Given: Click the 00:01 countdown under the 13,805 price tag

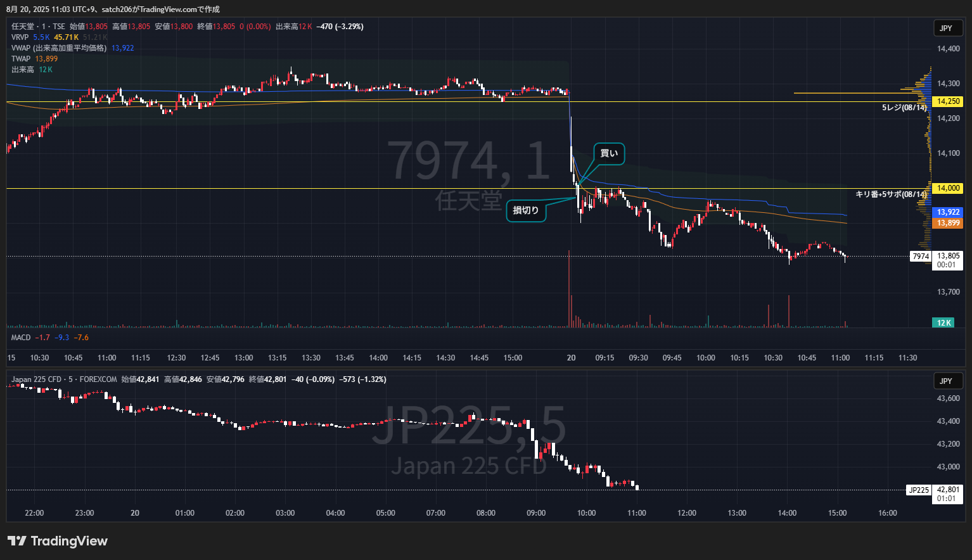Looking at the screenshot, I should pyautogui.click(x=947, y=265).
